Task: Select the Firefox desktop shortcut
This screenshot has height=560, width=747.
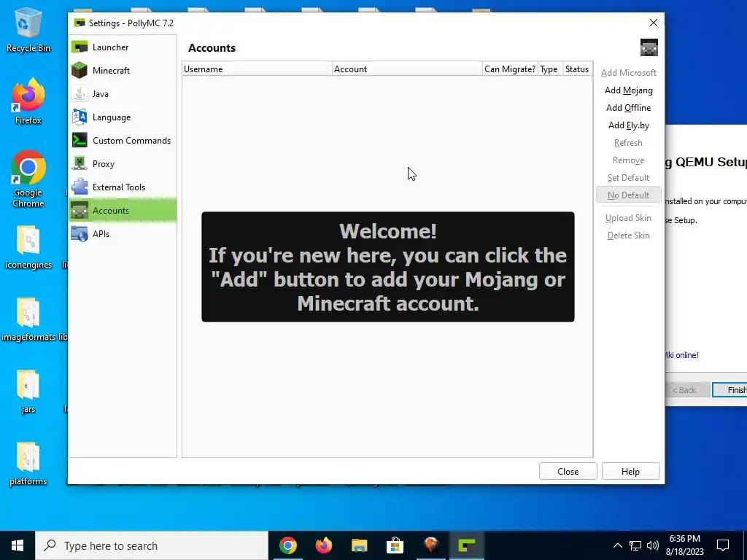Action: tap(28, 101)
